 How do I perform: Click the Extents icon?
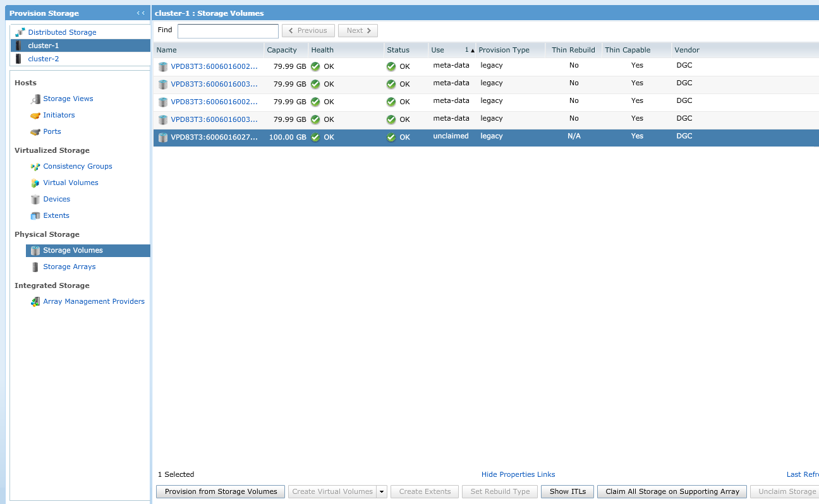[35, 216]
